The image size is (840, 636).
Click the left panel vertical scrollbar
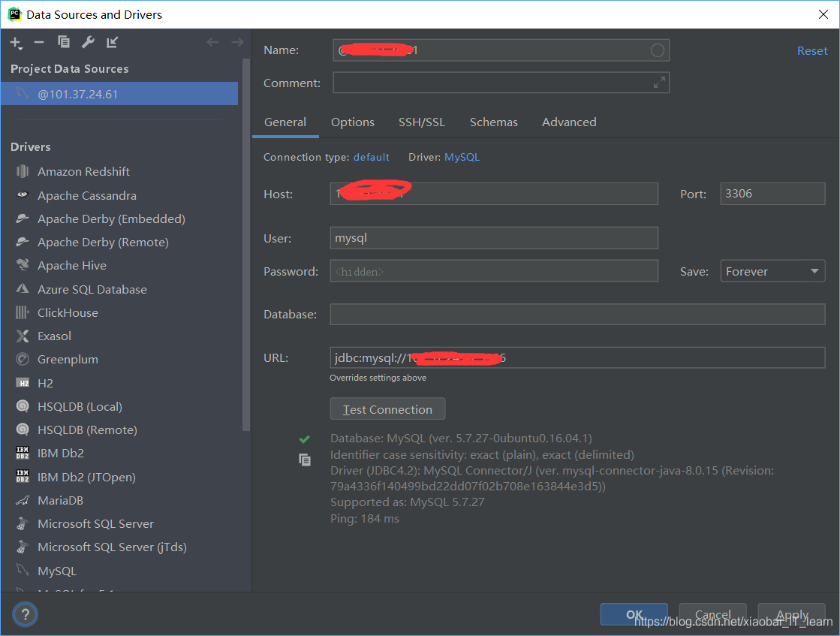coord(246,244)
